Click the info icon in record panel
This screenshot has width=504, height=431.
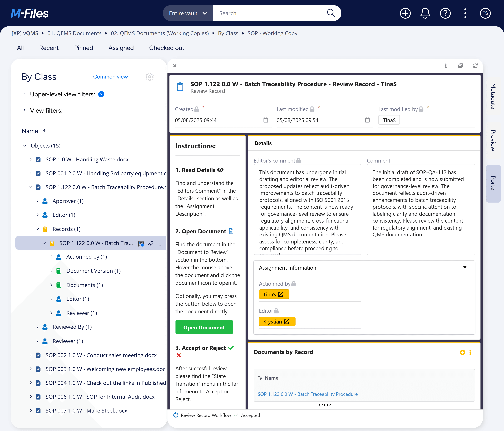[x=446, y=66]
